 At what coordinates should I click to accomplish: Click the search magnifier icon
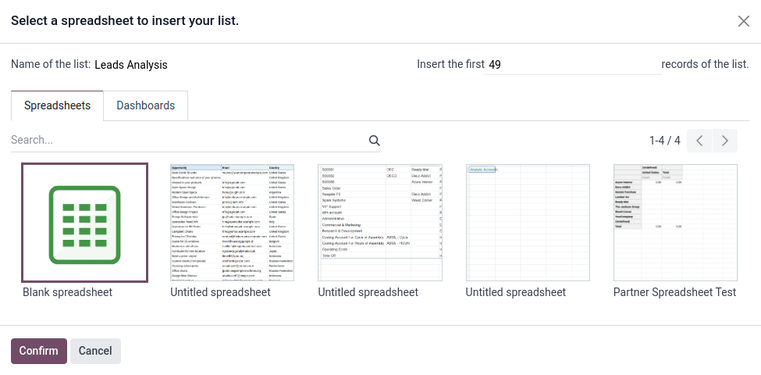pyautogui.click(x=374, y=141)
